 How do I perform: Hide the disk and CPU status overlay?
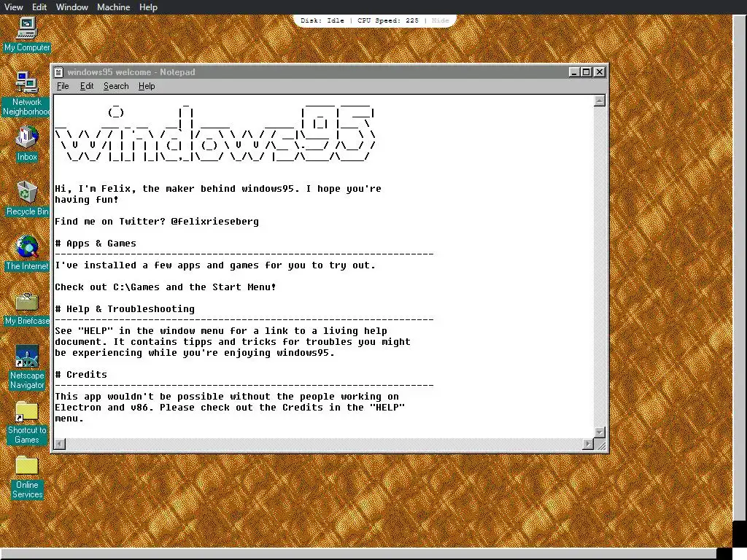coord(440,20)
